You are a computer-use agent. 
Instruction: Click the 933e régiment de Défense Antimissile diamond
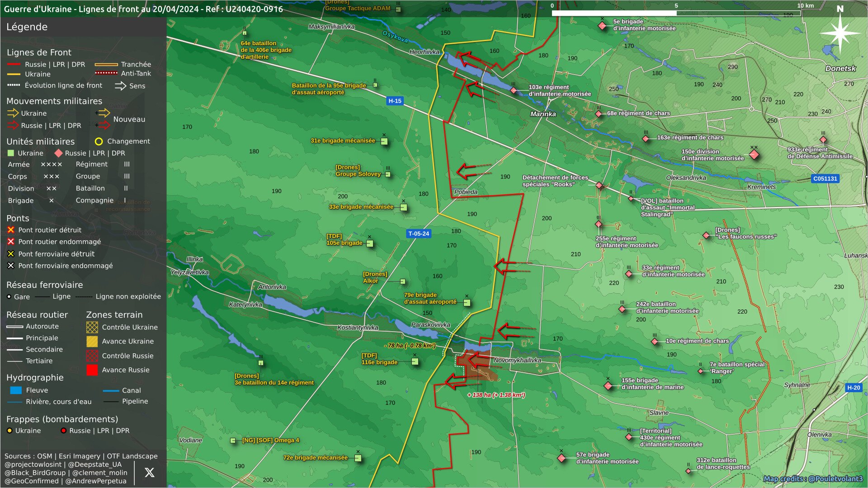coord(823,140)
